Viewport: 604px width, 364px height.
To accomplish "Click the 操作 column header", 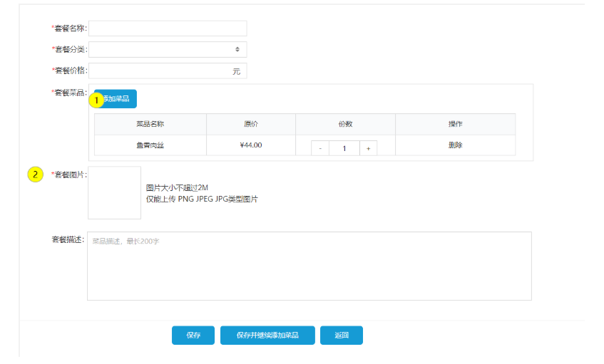I will (455, 124).
